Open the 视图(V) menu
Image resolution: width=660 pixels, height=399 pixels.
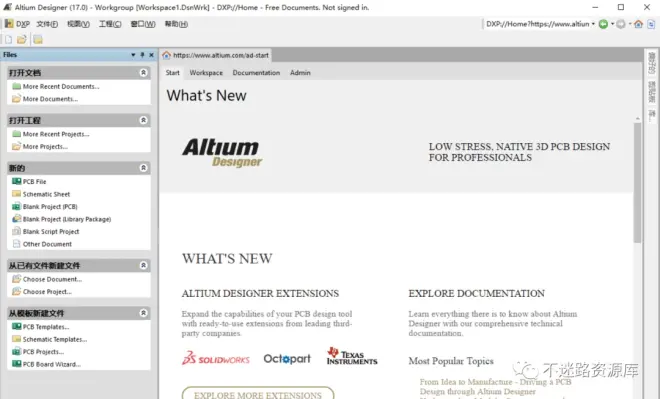tap(78, 24)
